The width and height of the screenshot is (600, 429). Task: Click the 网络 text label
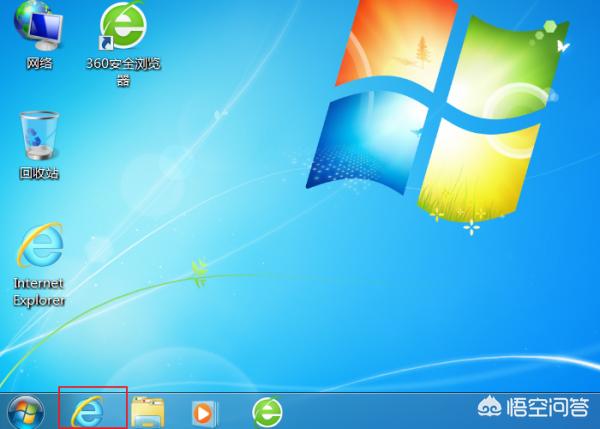pos(40,64)
